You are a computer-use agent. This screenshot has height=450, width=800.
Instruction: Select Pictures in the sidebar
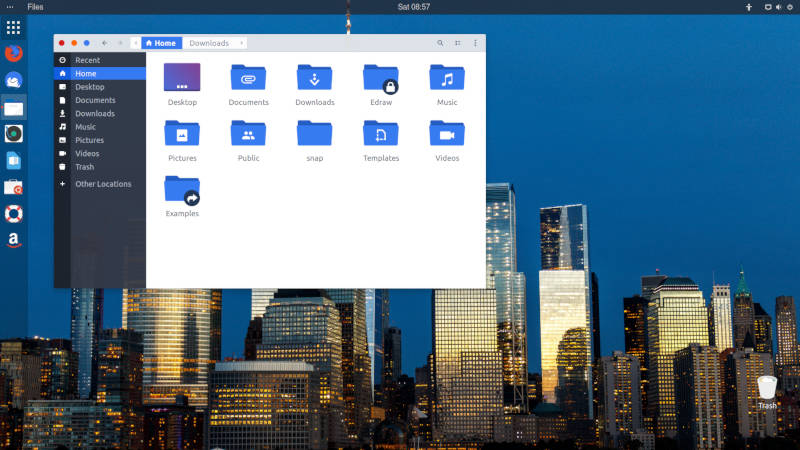(x=100, y=140)
